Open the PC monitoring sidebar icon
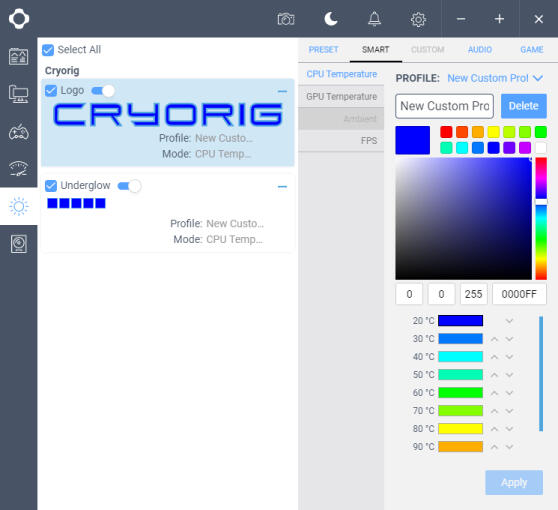 [x=19, y=94]
